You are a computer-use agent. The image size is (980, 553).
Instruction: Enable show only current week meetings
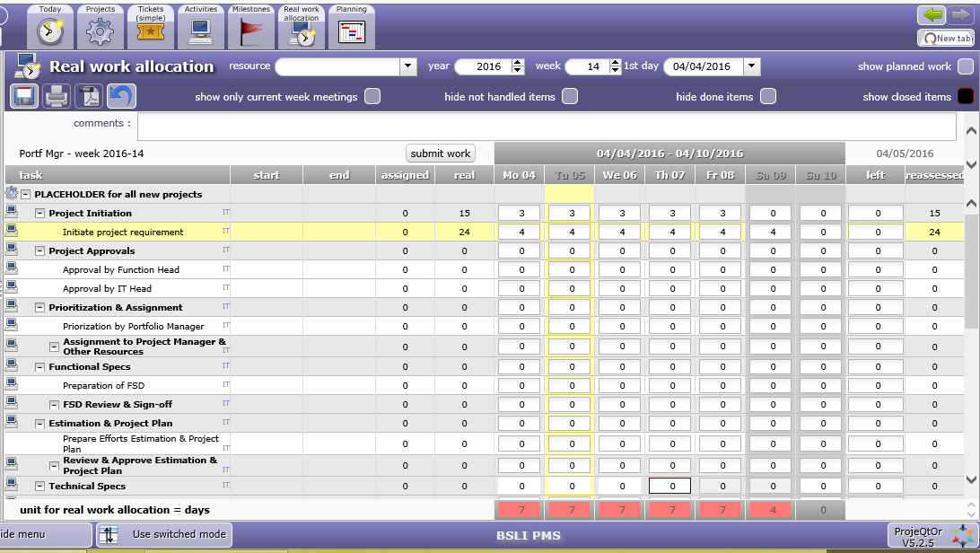pyautogui.click(x=372, y=96)
